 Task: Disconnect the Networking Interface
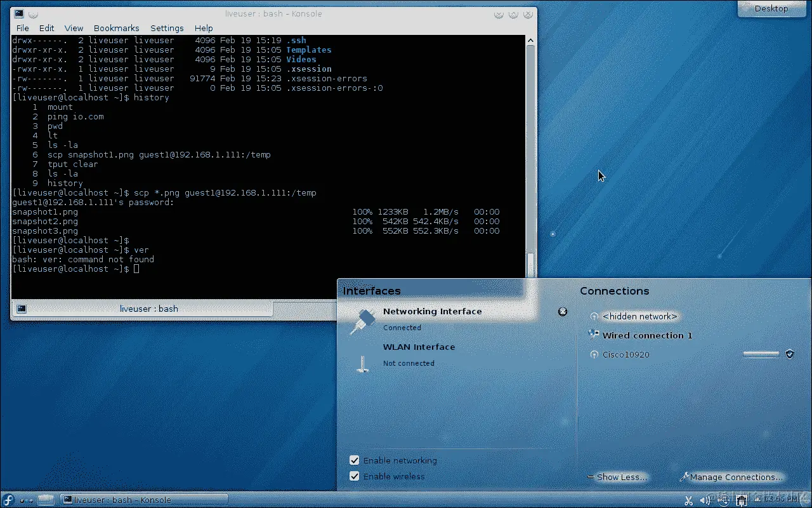pos(563,311)
